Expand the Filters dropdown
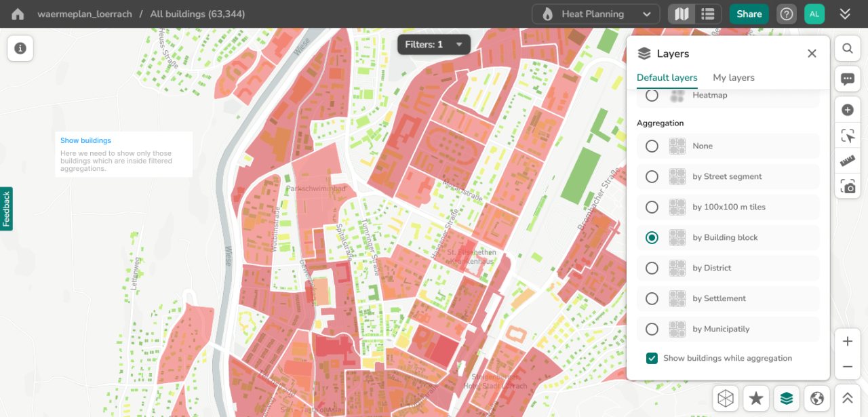The height and width of the screenshot is (417, 868). (x=433, y=44)
